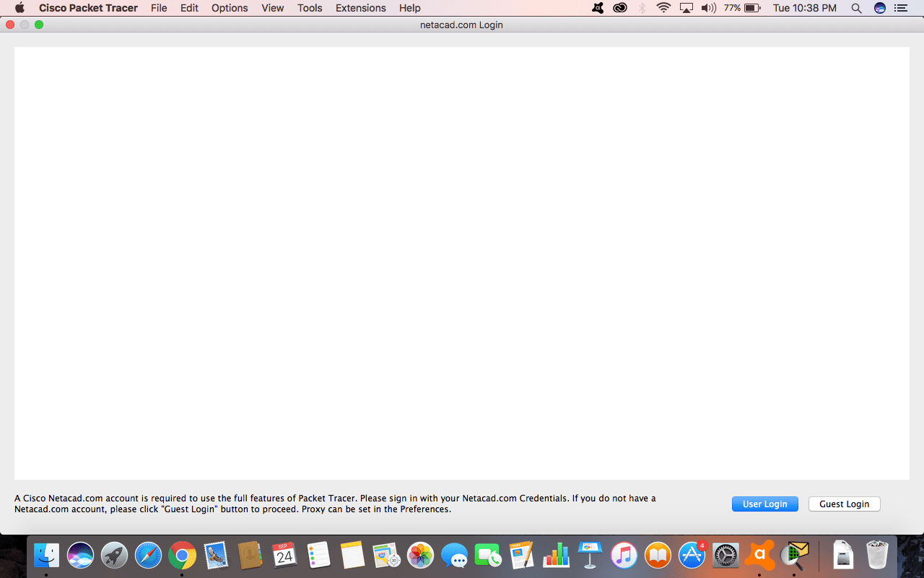The height and width of the screenshot is (578, 924).
Task: Open the Help menu
Action: [x=410, y=8]
